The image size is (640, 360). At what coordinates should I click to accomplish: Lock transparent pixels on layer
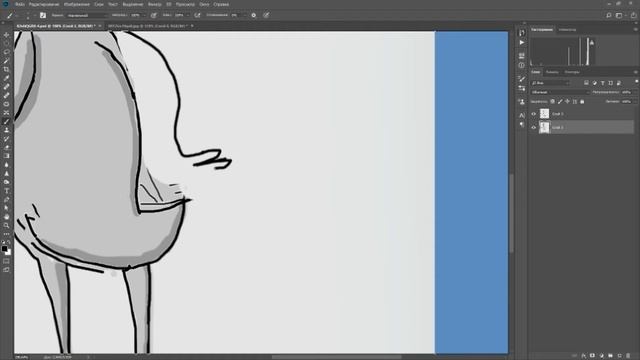point(552,101)
